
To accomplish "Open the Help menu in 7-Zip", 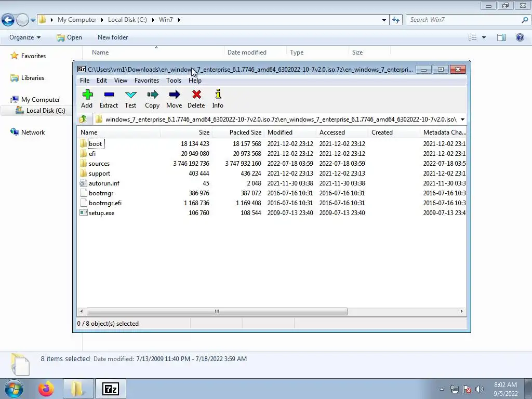I will tap(195, 81).
